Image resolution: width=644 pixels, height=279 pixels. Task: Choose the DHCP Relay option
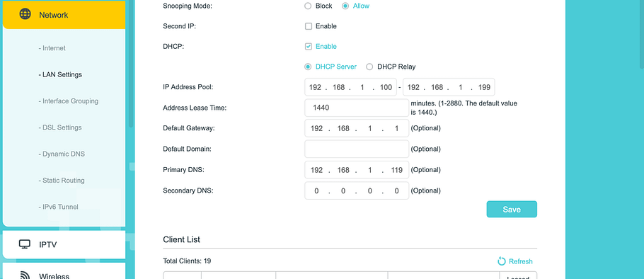(369, 67)
